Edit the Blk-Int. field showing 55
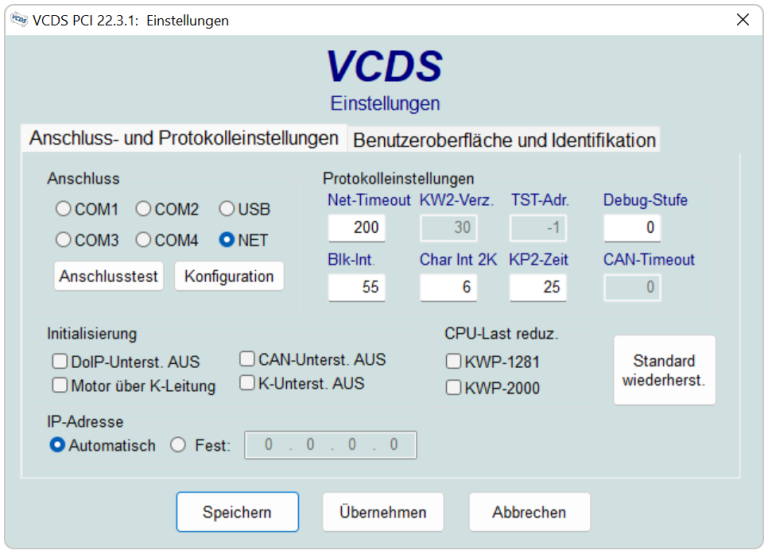This screenshot has height=554, width=768. (x=356, y=287)
